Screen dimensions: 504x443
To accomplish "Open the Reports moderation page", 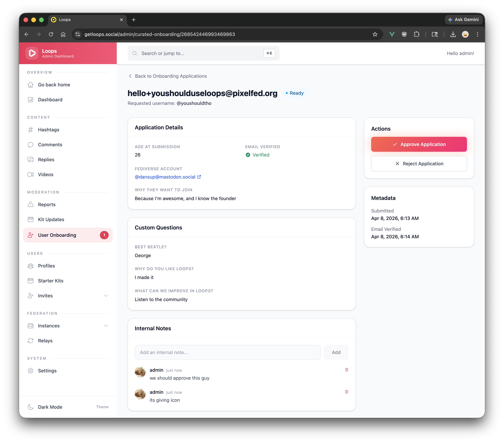I will click(x=68, y=205).
